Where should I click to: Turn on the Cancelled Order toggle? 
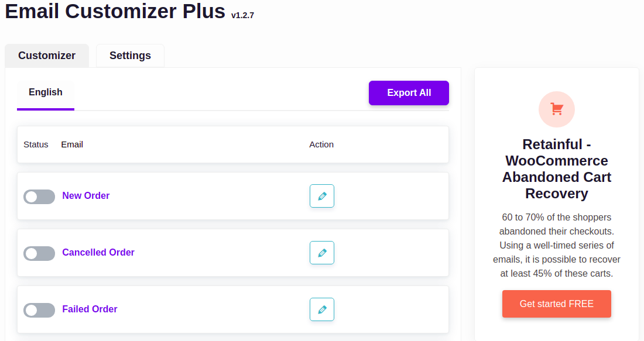click(39, 253)
